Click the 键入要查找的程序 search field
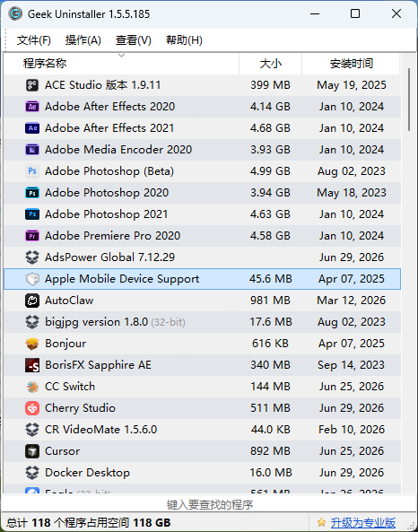This screenshot has width=418, height=532. pos(209,504)
